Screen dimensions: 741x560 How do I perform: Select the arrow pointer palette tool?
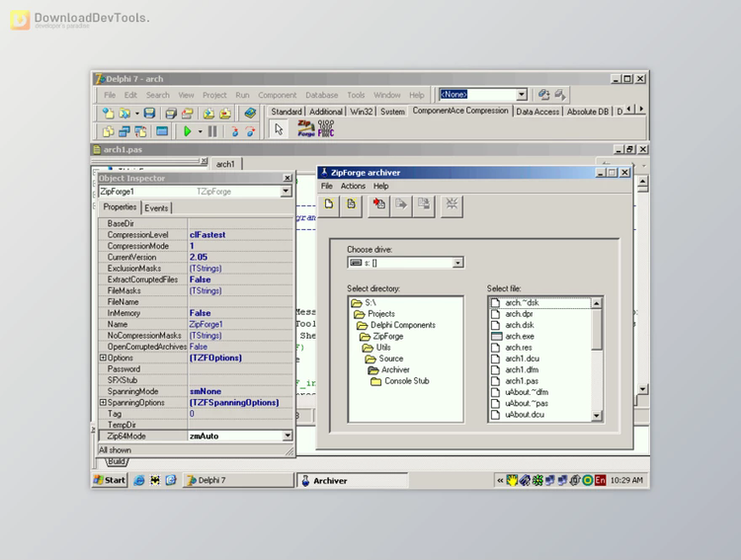(279, 129)
